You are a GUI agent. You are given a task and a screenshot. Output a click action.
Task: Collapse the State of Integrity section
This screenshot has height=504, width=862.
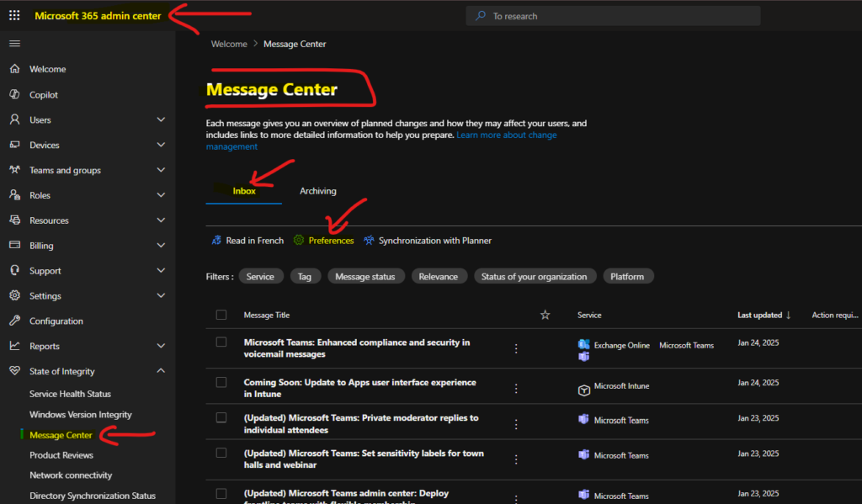pos(161,371)
